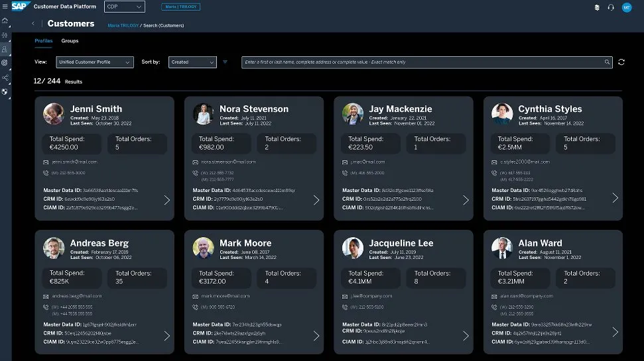This screenshot has width=644, height=361.
Task: Open the shield icon in the sidebar
Action: click(5, 91)
